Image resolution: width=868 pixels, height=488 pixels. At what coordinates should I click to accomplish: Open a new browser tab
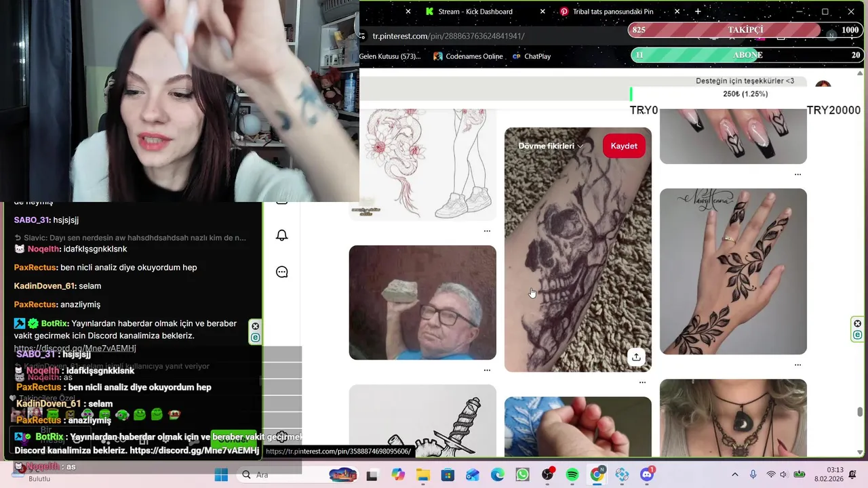(698, 12)
